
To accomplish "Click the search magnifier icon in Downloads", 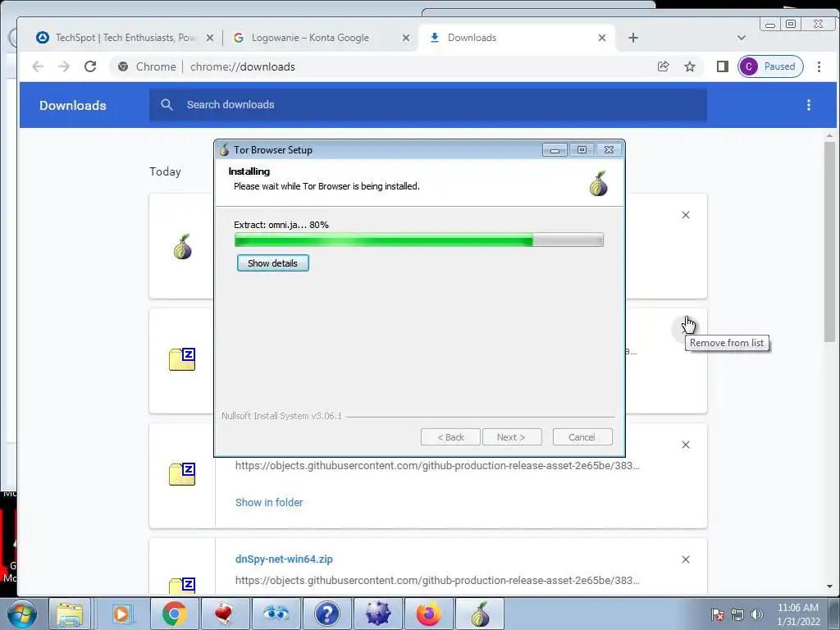I will tap(167, 105).
